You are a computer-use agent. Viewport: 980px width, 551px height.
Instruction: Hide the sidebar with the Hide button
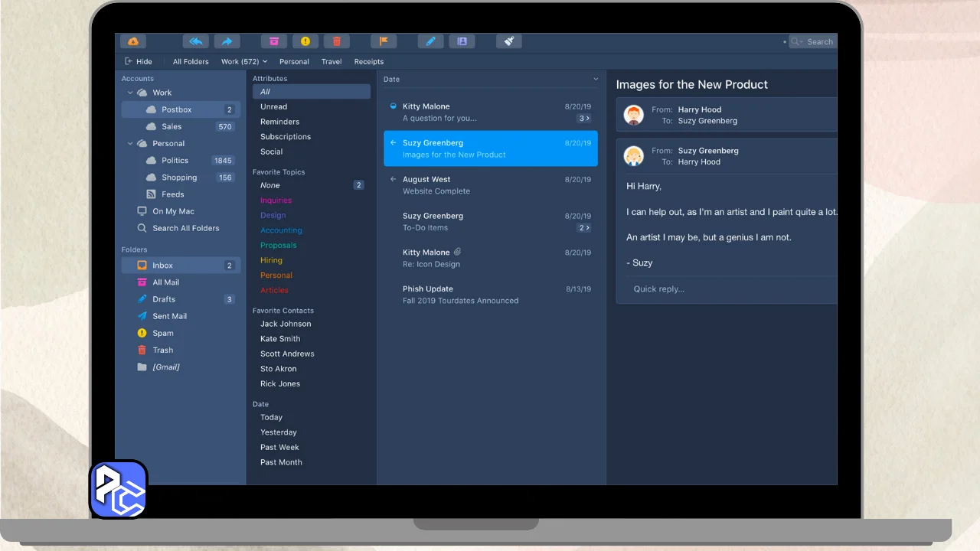[138, 61]
